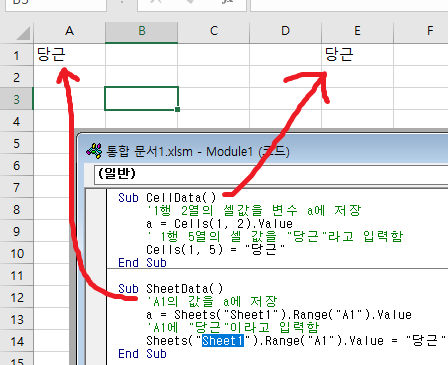Click empty cell E3

pyautogui.click(x=358, y=99)
